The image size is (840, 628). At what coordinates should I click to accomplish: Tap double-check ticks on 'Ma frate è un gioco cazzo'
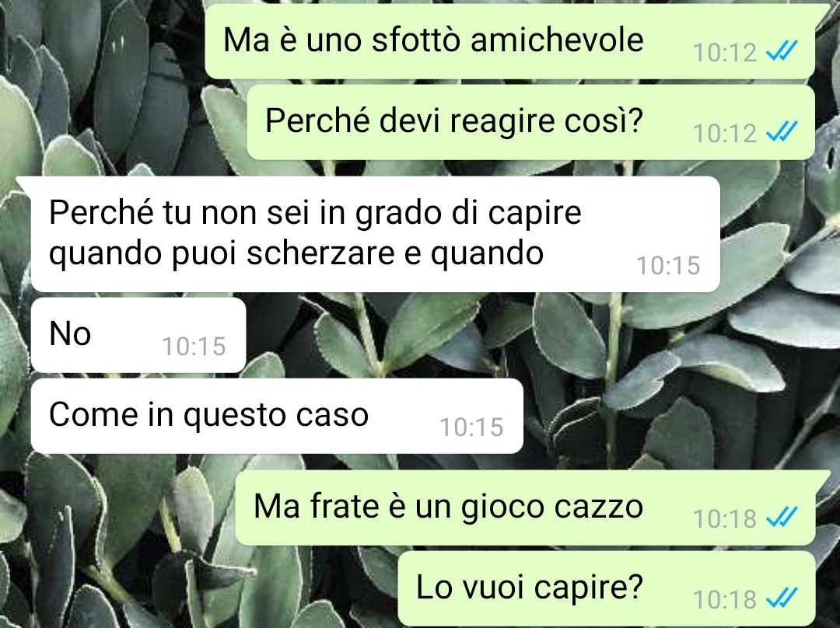tap(782, 517)
